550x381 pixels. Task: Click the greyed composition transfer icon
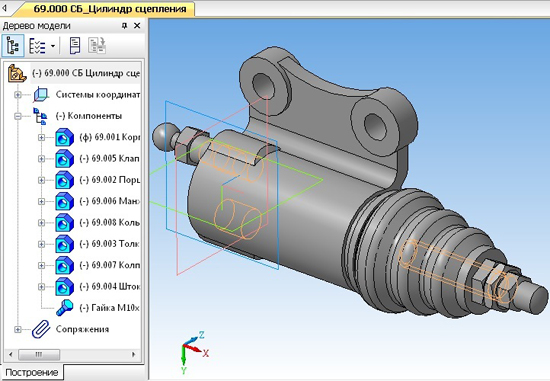[97, 46]
